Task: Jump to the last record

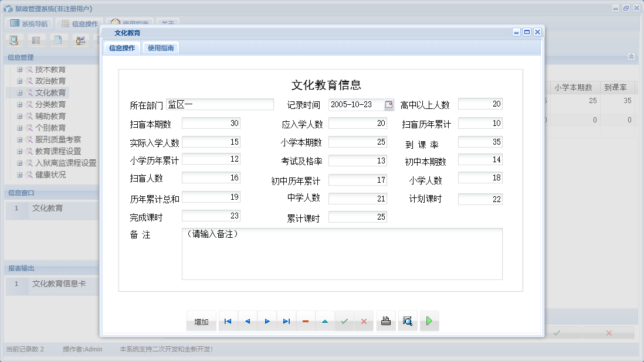Action: tap(286, 321)
